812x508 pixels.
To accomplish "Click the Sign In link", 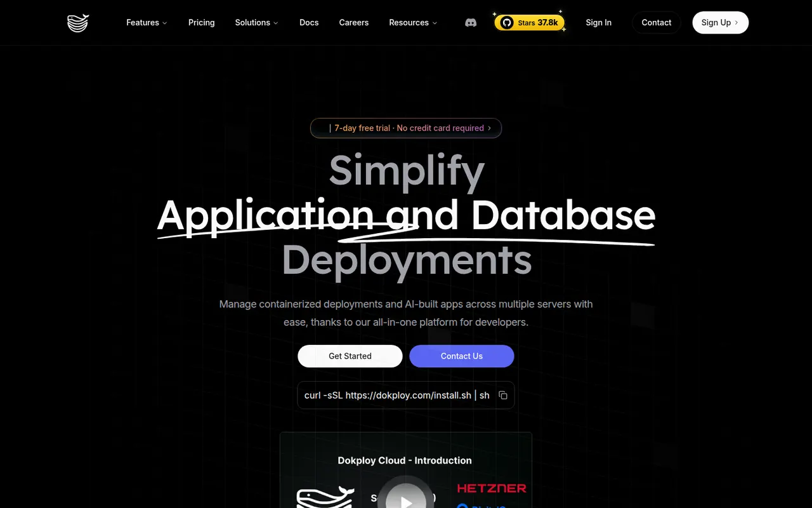I will 599,23.
